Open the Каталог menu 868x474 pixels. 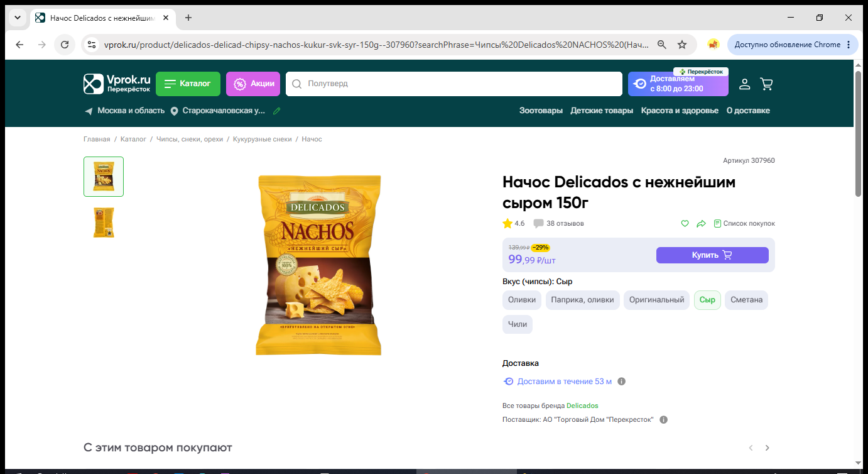pos(188,84)
